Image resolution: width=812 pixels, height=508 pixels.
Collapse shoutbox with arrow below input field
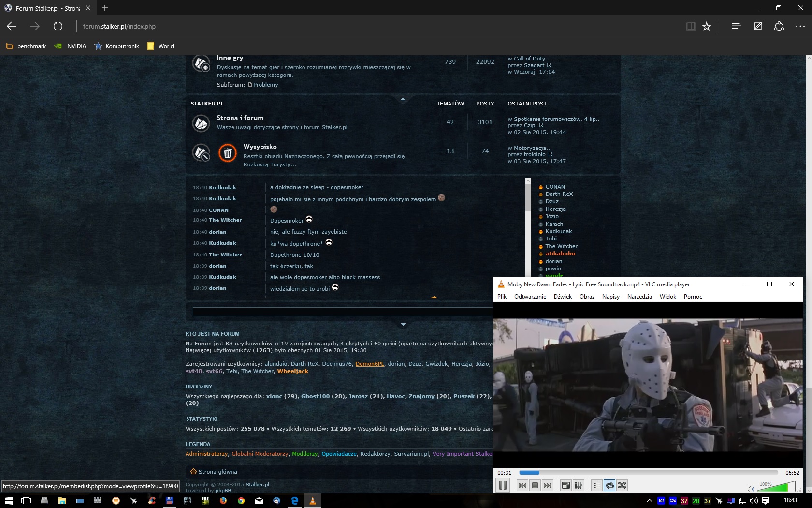tap(403, 324)
